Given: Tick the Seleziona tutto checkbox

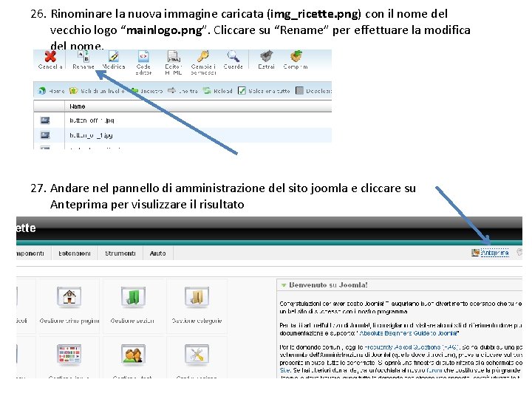Looking at the screenshot, I should coord(242,91).
